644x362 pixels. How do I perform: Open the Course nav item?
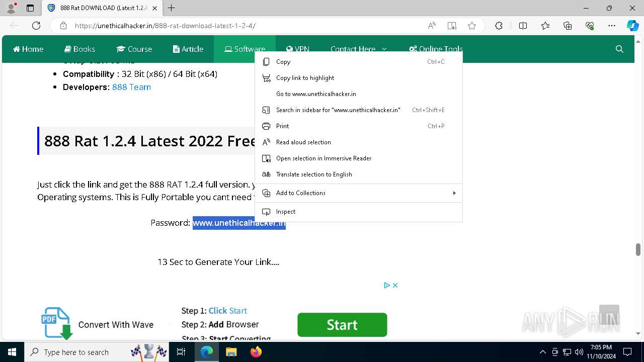(134, 49)
